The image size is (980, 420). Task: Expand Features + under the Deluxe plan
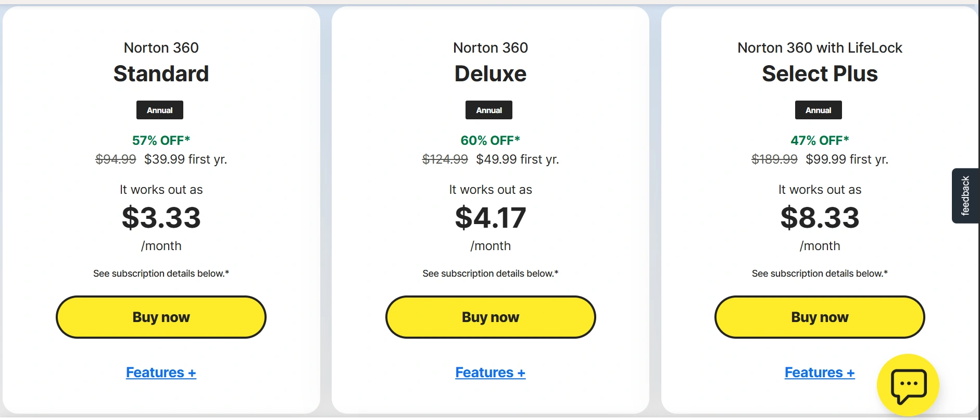pos(490,373)
